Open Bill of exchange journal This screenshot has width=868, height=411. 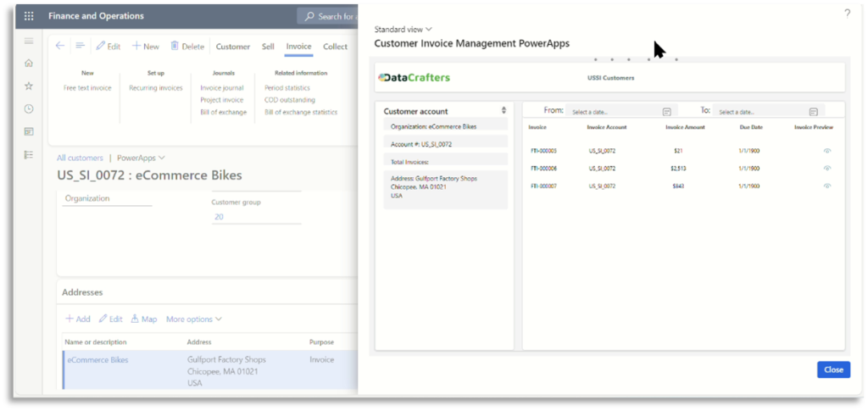(224, 113)
